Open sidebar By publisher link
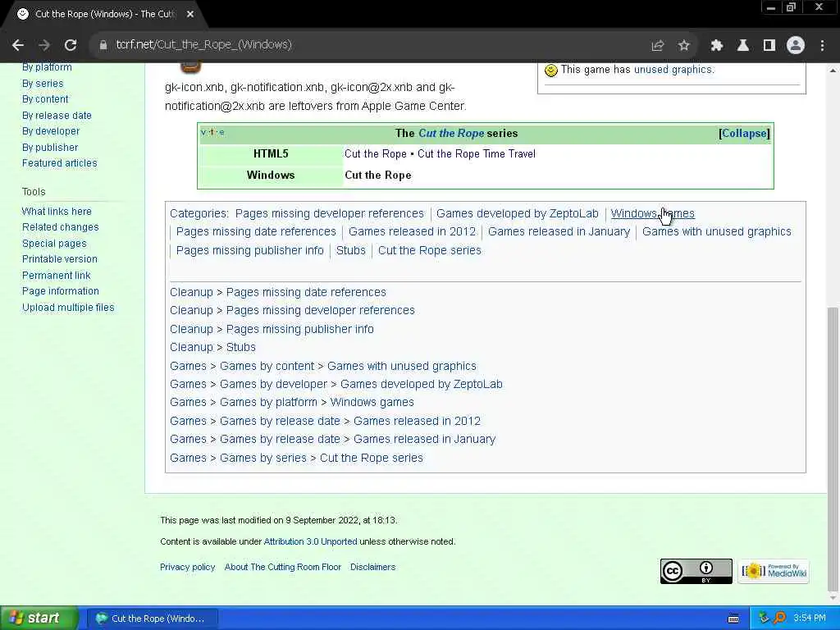840x630 pixels. [x=50, y=148]
